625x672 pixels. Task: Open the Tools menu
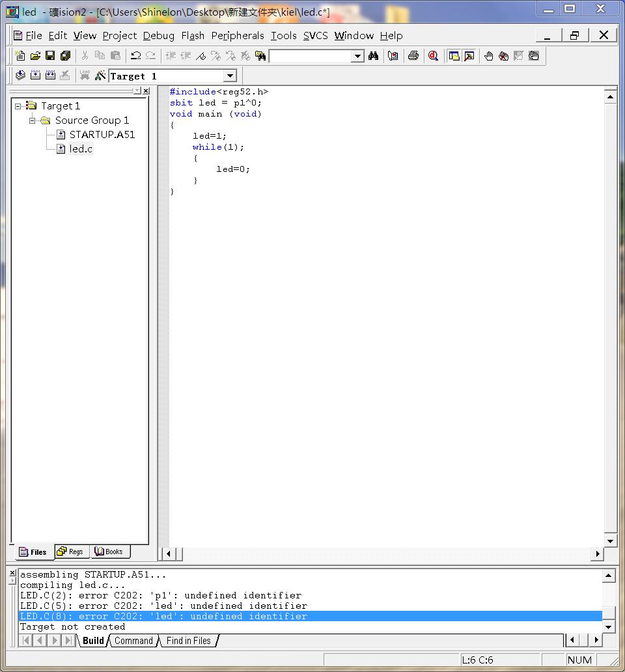(284, 36)
